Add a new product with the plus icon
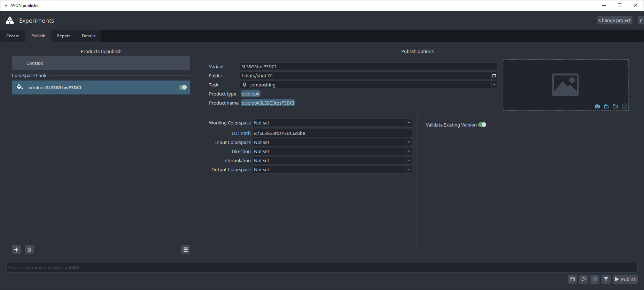Viewport: 644px width, 290px height. 16,250
